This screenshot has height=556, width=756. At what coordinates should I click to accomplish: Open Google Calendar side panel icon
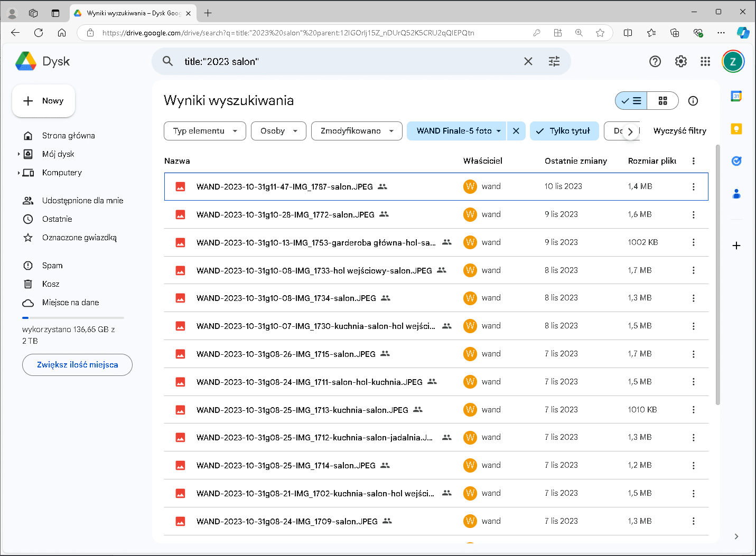pyautogui.click(x=736, y=96)
